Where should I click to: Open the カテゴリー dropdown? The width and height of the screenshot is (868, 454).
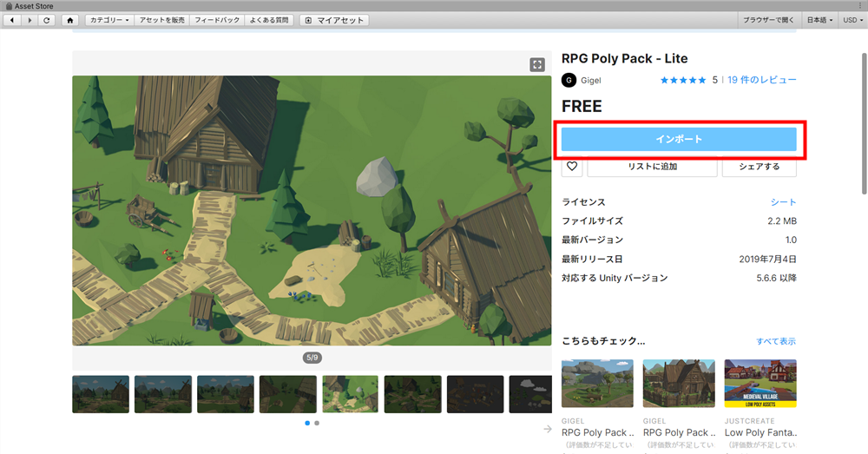(x=110, y=20)
